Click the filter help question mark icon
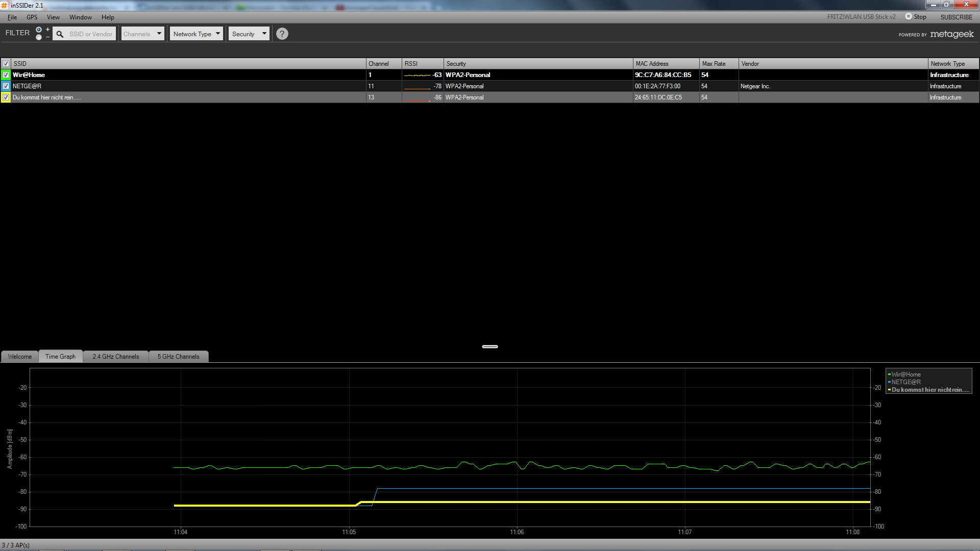The height and width of the screenshot is (551, 980). 282,34
